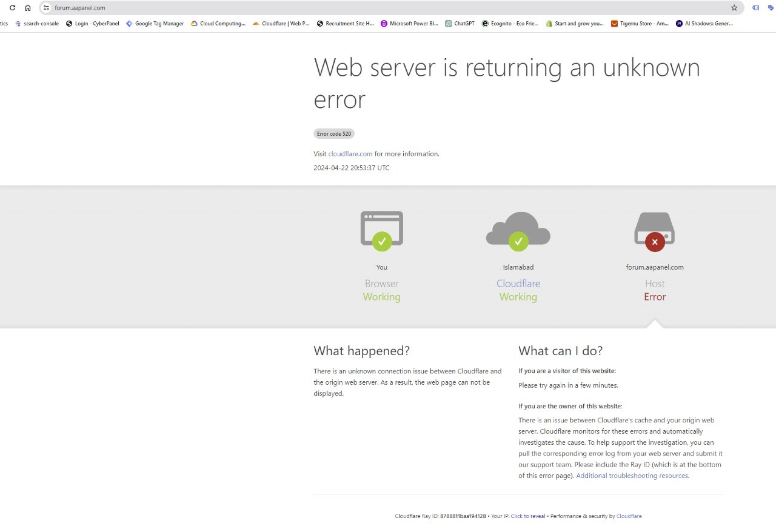
Task: View site information icon beside the URL
Action: coord(45,8)
